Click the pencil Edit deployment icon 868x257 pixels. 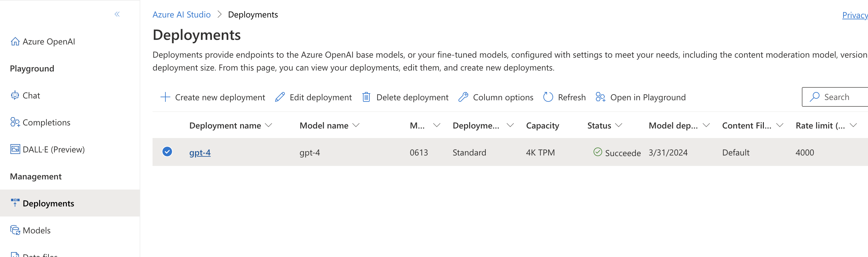click(x=280, y=97)
